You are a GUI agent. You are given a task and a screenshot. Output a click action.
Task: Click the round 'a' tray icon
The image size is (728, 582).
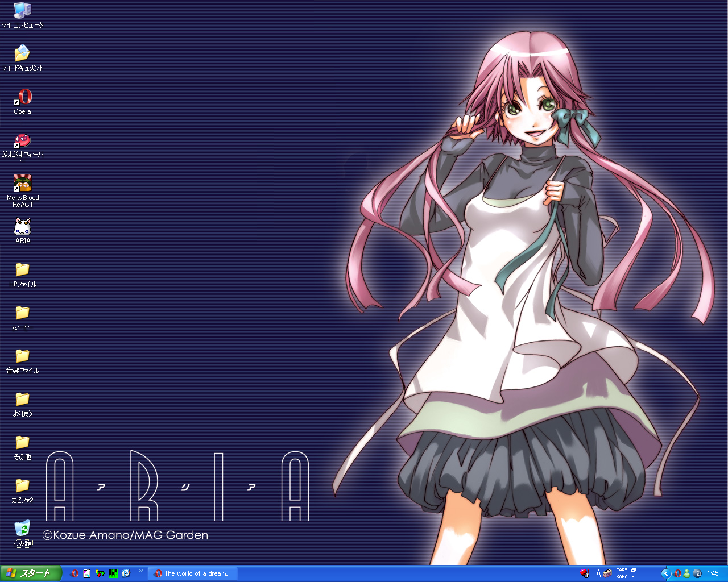coord(697,573)
